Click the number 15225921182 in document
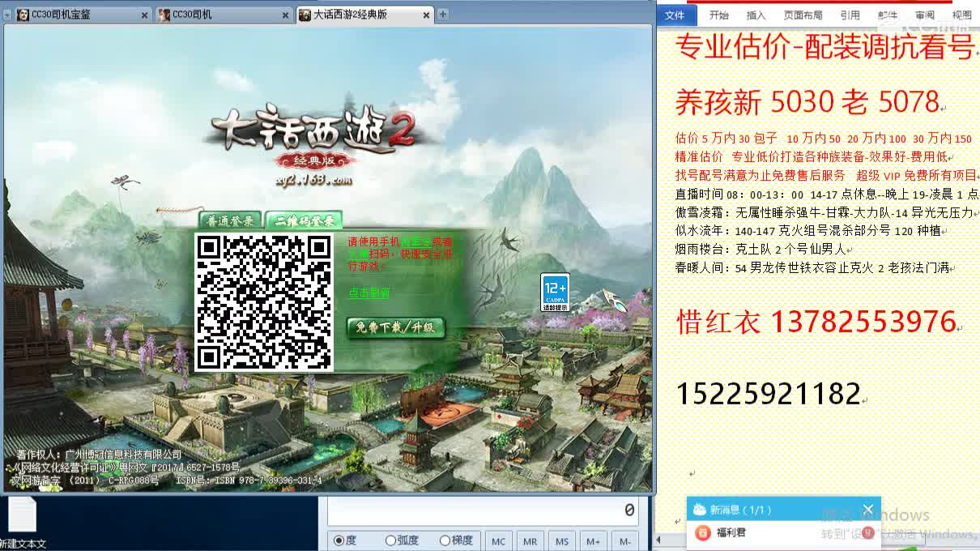The width and height of the screenshot is (980, 551). [x=768, y=394]
